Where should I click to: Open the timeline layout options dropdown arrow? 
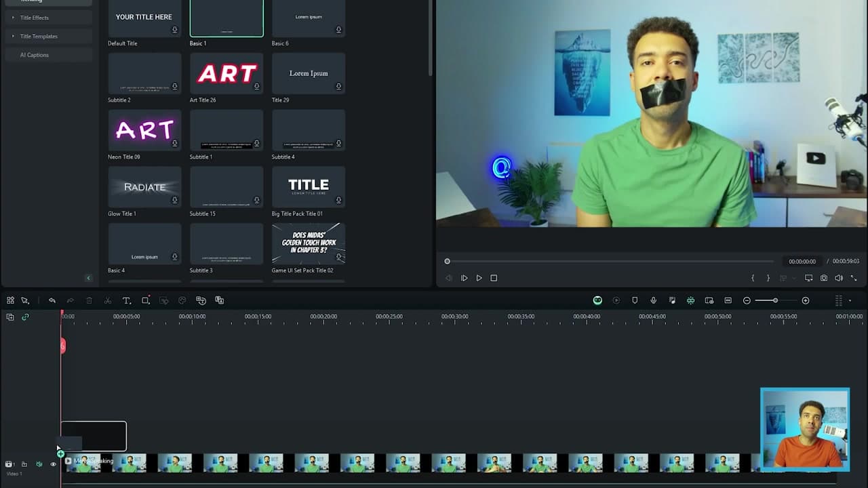click(x=850, y=300)
